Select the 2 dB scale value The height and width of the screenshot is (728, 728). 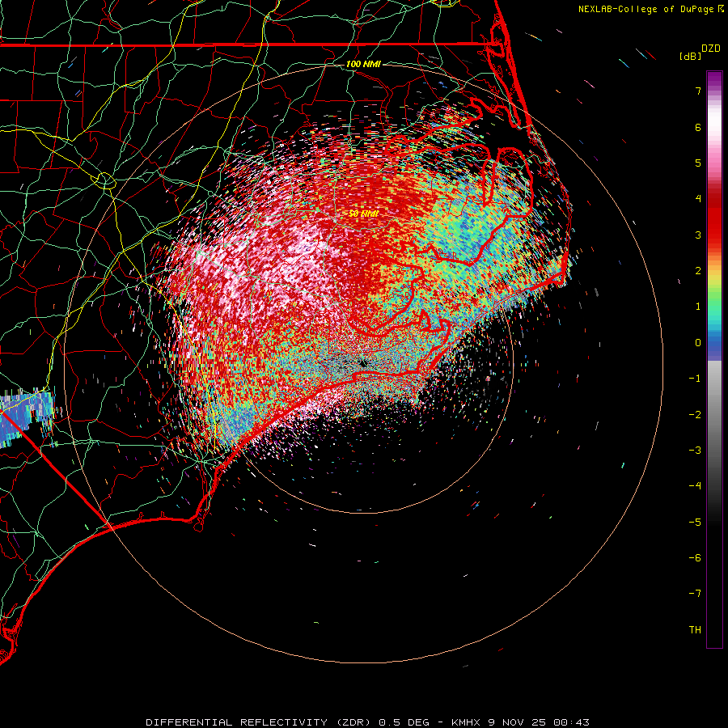(x=698, y=271)
